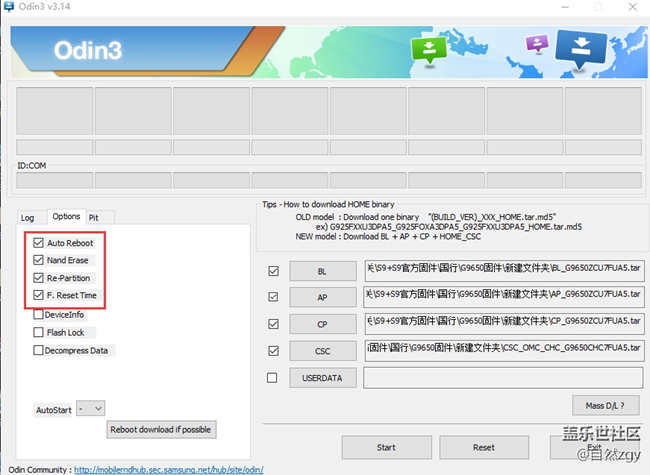
Task: Switch to the Log tab
Action: pos(28,217)
